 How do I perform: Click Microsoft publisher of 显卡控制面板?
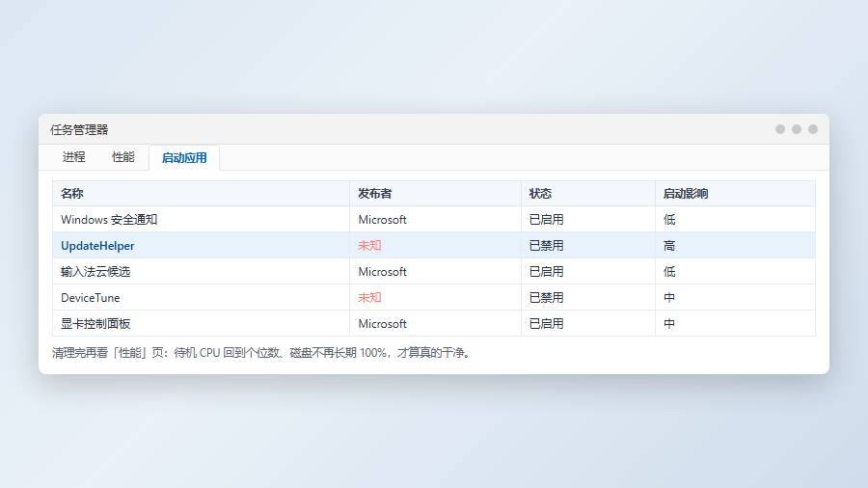click(383, 324)
